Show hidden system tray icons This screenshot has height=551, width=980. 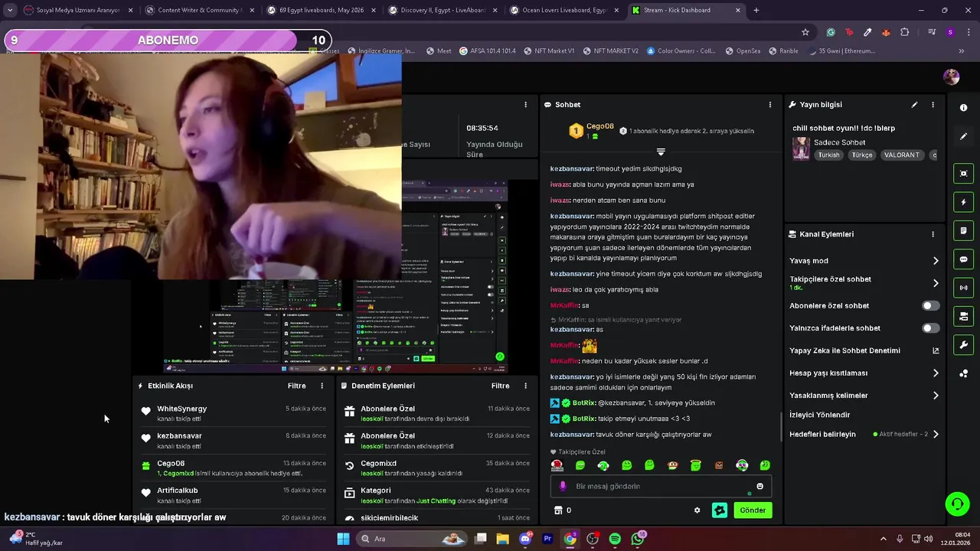pyautogui.click(x=883, y=539)
